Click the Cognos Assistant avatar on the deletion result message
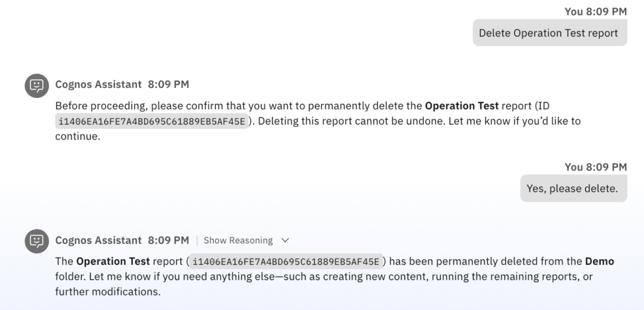 point(37,241)
